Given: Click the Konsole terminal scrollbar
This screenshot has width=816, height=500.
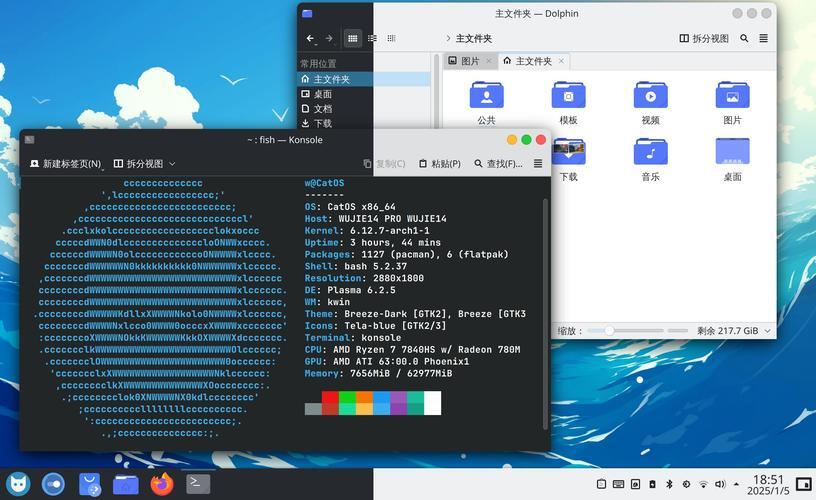Looking at the screenshot, I should (x=545, y=314).
